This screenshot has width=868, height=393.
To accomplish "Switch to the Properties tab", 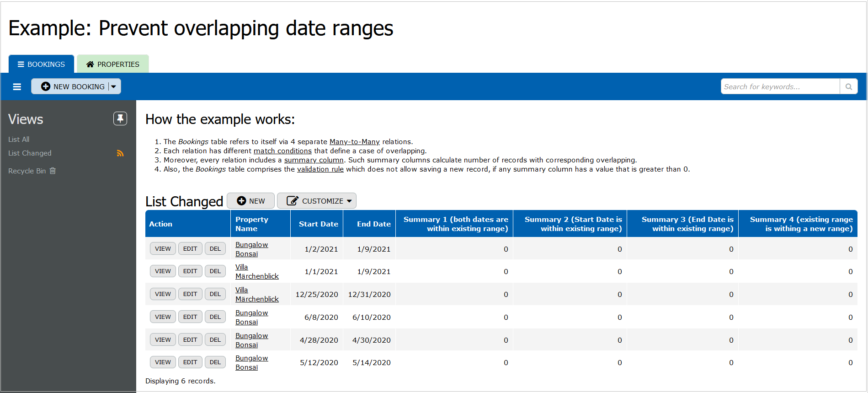I will (x=113, y=64).
